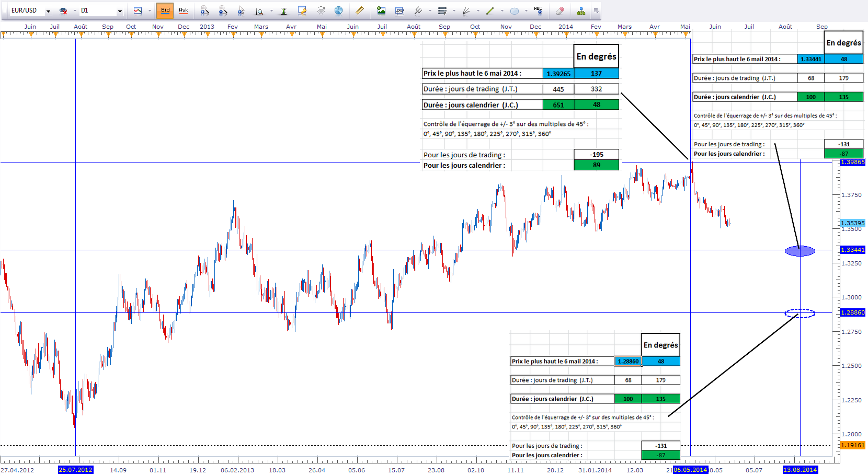Click the chart window lock icon
This screenshot has width=868, height=476.
tap(302, 10)
